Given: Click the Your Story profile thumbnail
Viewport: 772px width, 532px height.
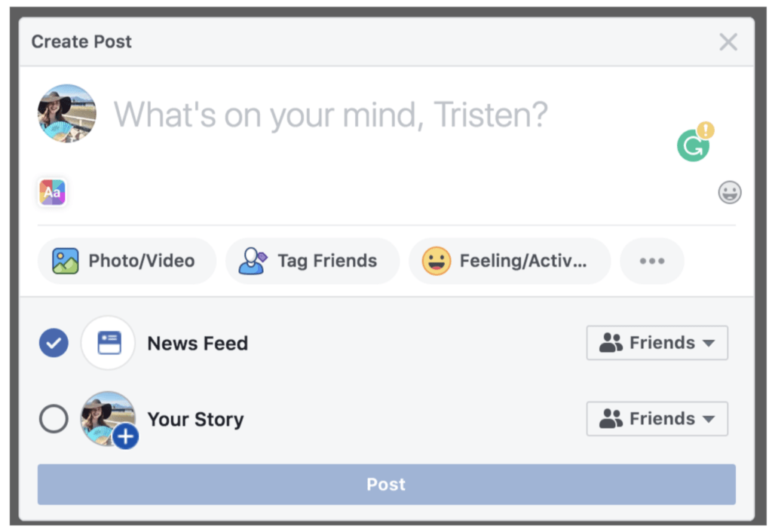Looking at the screenshot, I should pos(105,414).
